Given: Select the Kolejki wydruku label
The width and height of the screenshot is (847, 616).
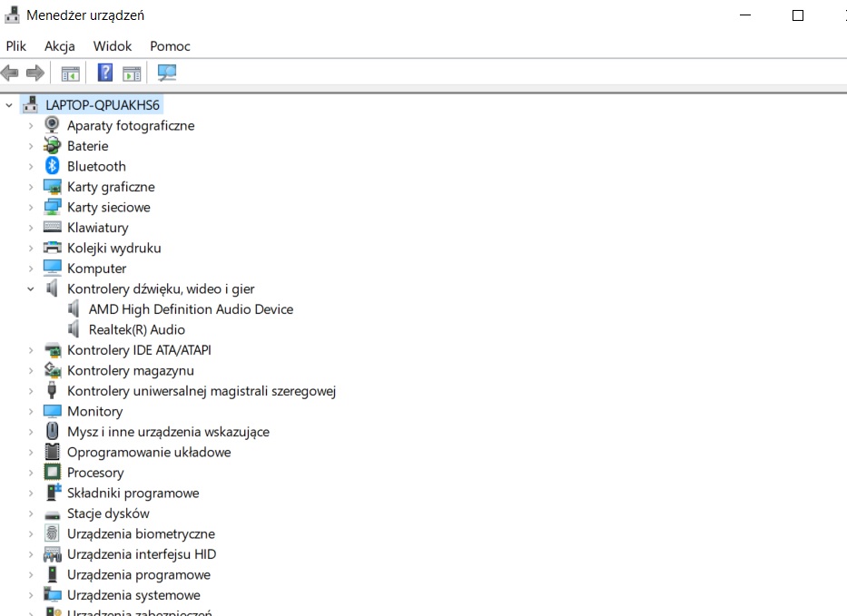Looking at the screenshot, I should 114,248.
